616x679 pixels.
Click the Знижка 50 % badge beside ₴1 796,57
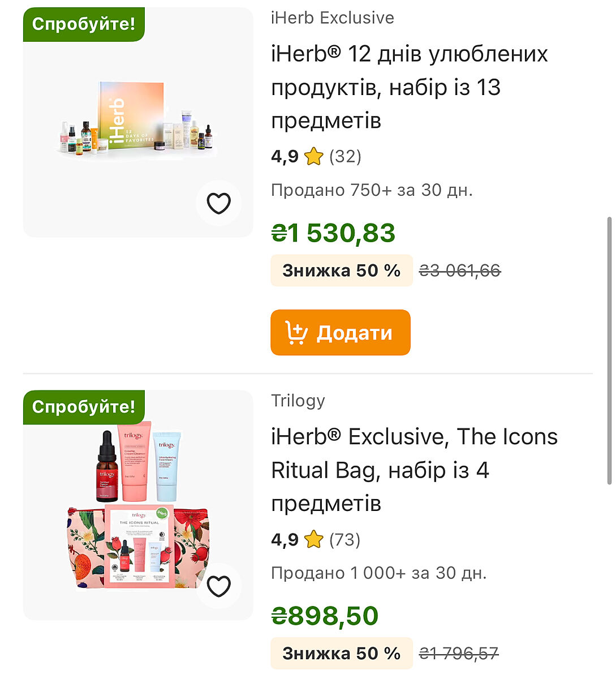tap(342, 654)
